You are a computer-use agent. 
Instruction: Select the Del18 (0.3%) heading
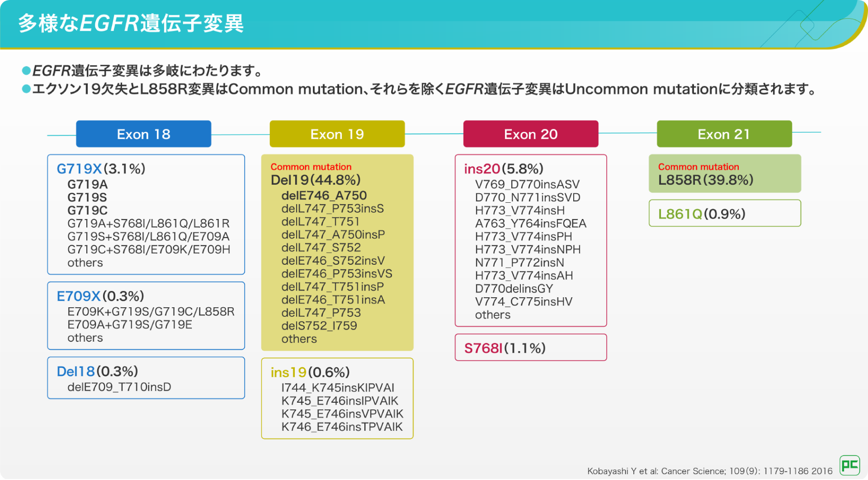click(x=97, y=371)
